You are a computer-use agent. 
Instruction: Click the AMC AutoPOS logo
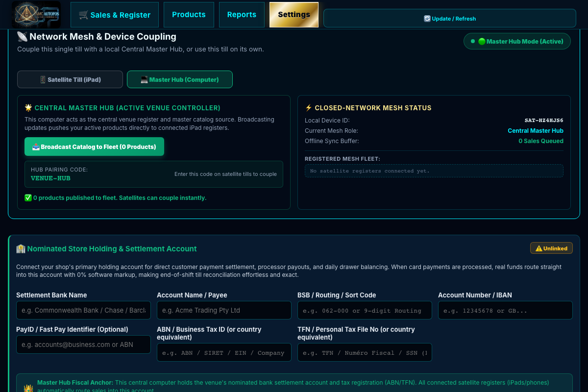pos(37,14)
